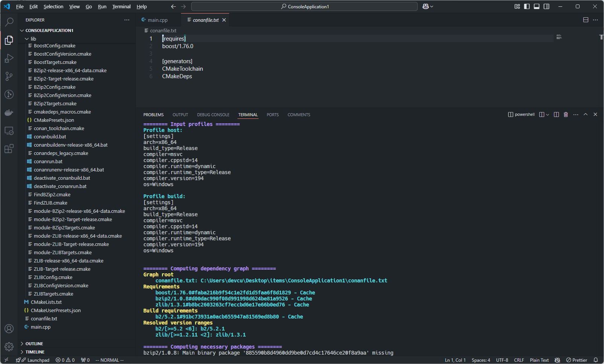
Task: Click the ConsoleApplication1 command center search box
Action: click(x=304, y=6)
